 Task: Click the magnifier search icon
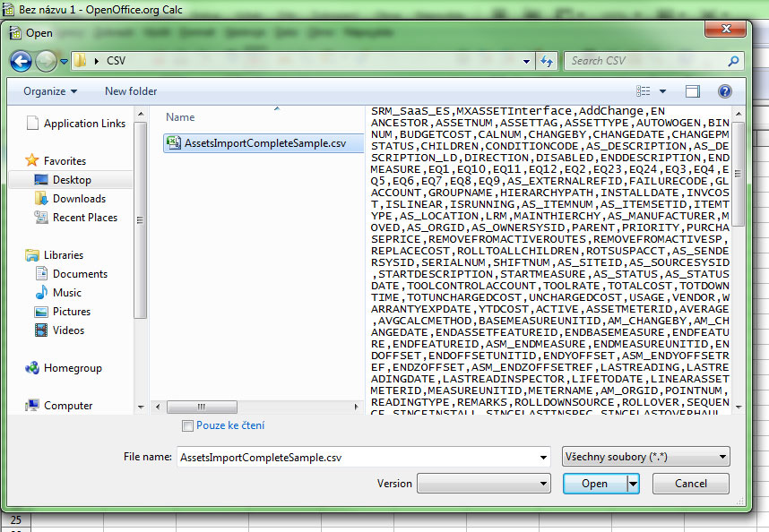[x=734, y=61]
